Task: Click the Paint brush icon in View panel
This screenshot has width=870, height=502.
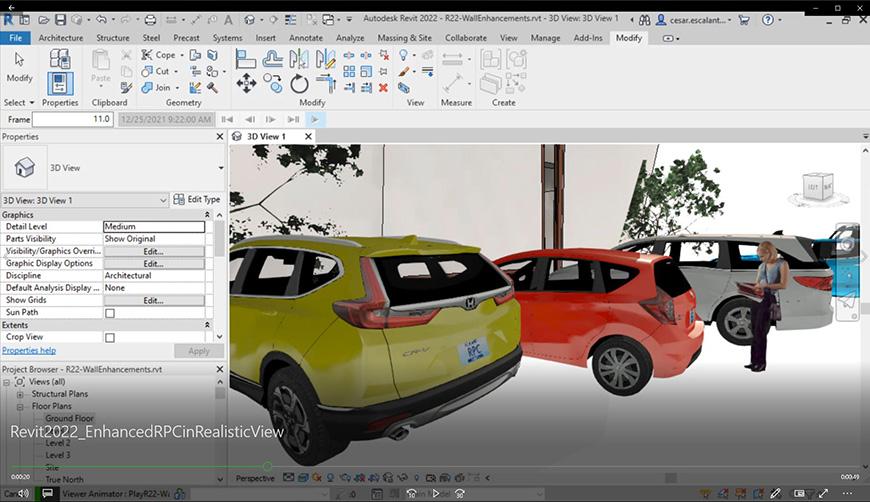Action: tap(404, 72)
